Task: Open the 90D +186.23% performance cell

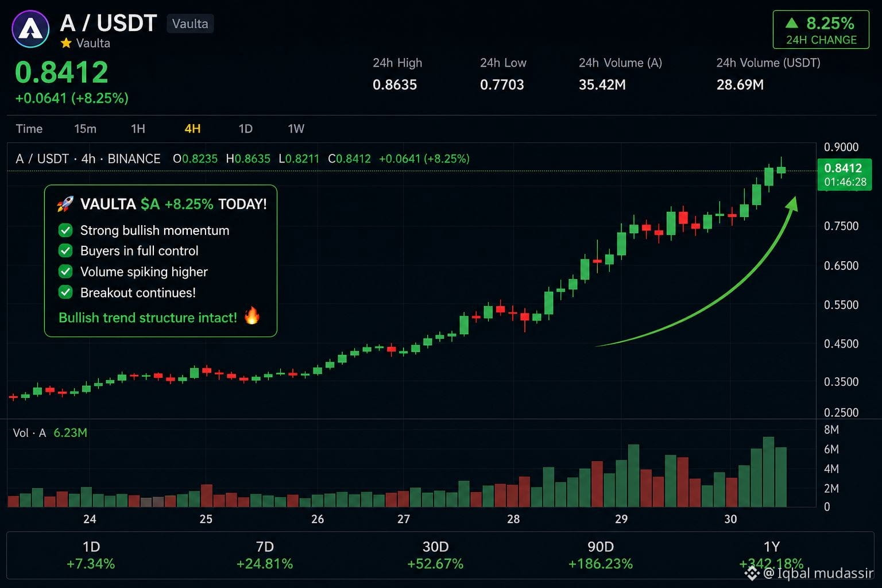Action: 601,555
